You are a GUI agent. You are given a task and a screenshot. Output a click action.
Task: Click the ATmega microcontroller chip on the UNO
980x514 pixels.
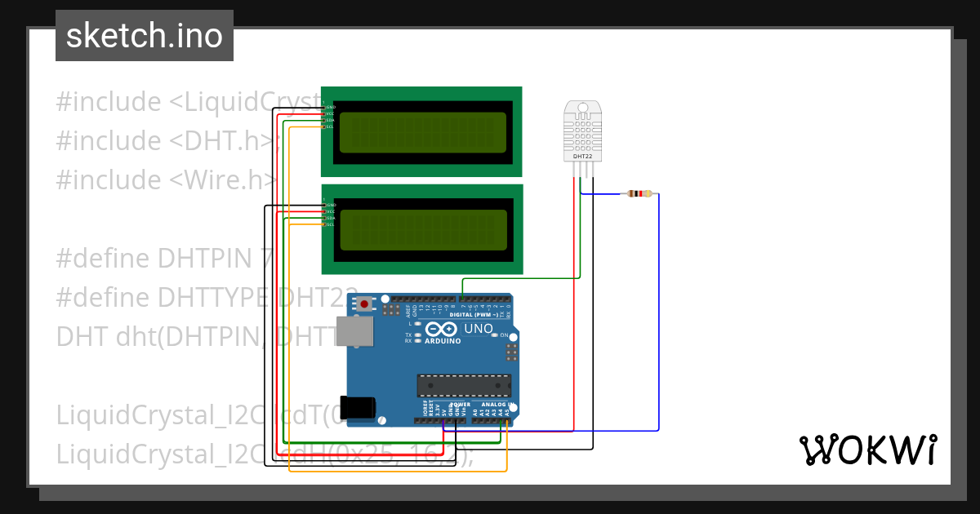464,385
